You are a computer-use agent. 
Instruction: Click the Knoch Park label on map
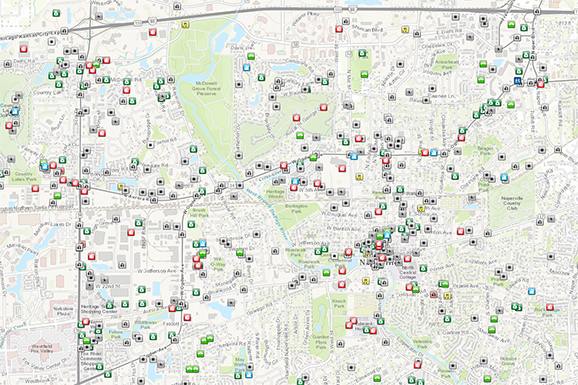tap(339, 304)
